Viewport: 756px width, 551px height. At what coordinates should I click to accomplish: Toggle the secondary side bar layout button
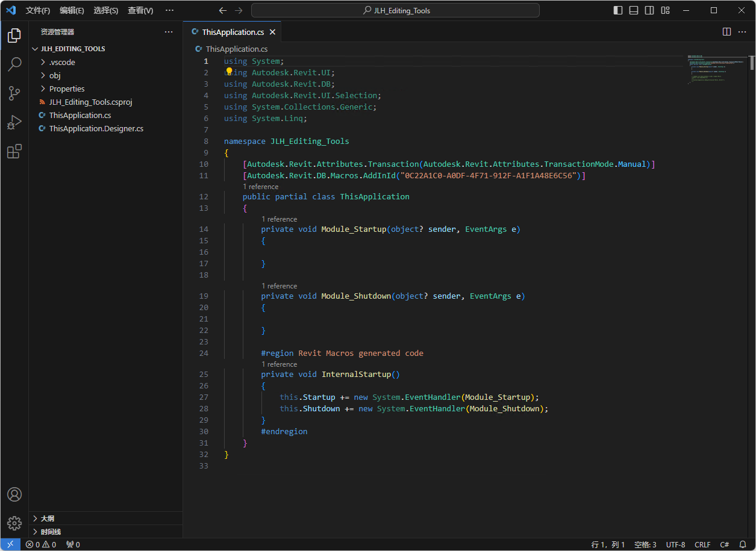[x=649, y=10]
